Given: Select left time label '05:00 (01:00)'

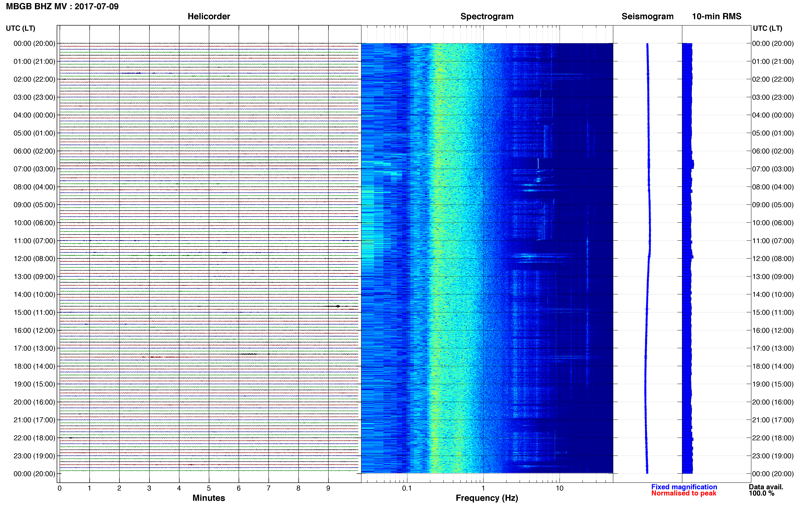Looking at the screenshot, I should 34,133.
